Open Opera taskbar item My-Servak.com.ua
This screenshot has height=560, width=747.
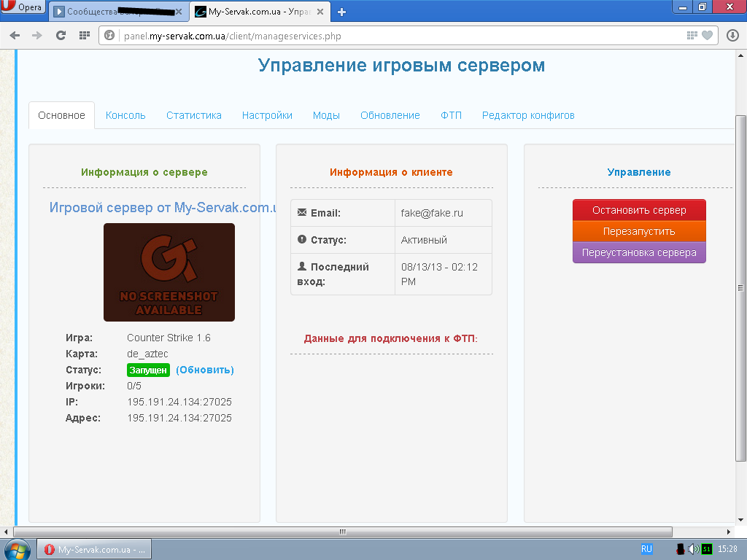(94, 550)
